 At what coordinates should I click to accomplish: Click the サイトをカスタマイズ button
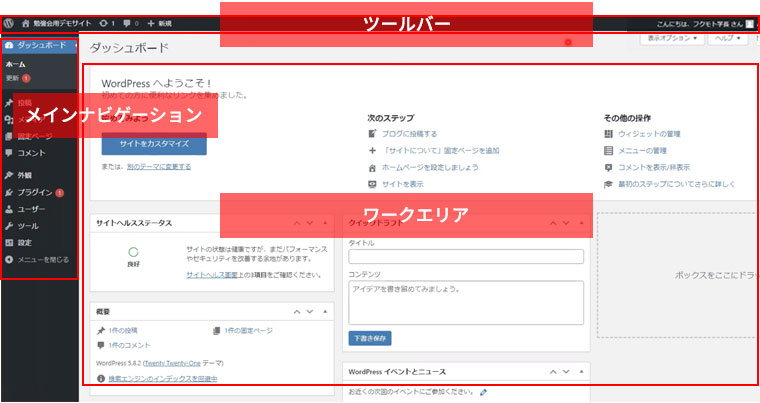pyautogui.click(x=154, y=144)
